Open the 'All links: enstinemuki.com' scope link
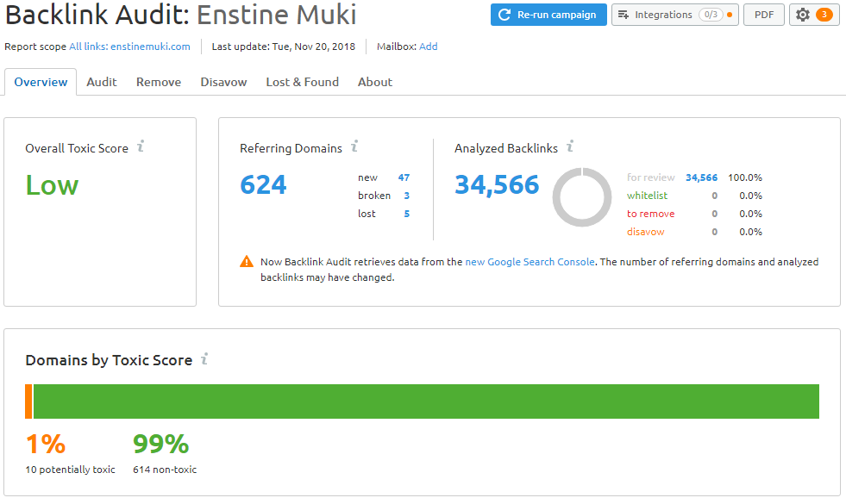The height and width of the screenshot is (504, 846). click(x=129, y=47)
